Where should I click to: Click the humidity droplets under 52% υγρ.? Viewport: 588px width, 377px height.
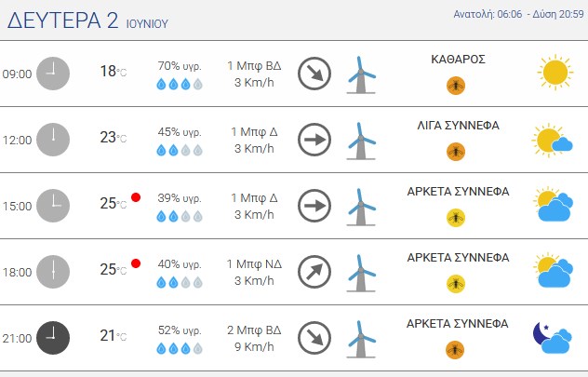pyautogui.click(x=180, y=348)
